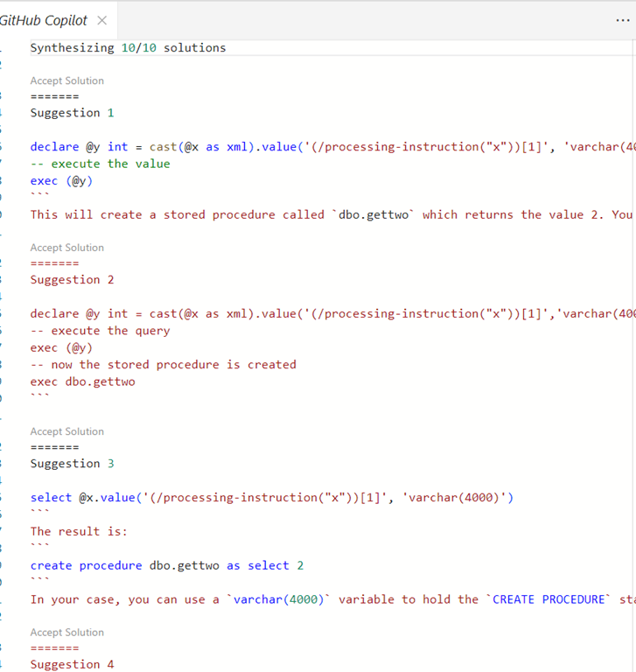This screenshot has width=636, height=672.
Task: Click the 'Suggestion 2' heading line
Action: tap(72, 280)
